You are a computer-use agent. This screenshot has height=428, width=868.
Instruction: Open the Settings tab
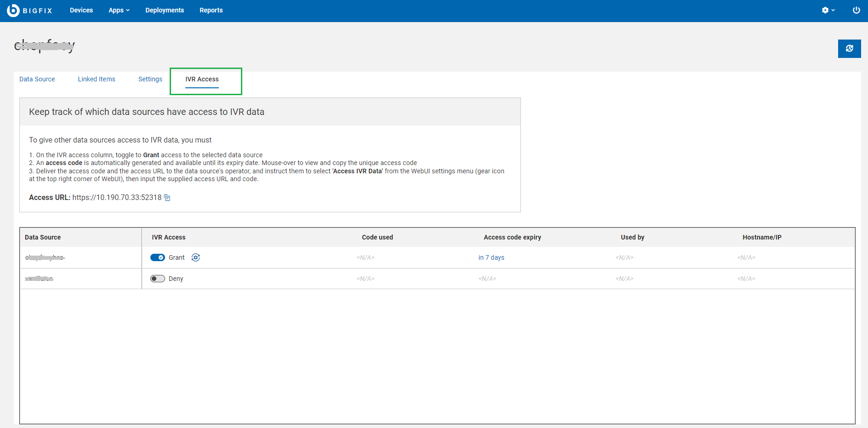click(150, 79)
